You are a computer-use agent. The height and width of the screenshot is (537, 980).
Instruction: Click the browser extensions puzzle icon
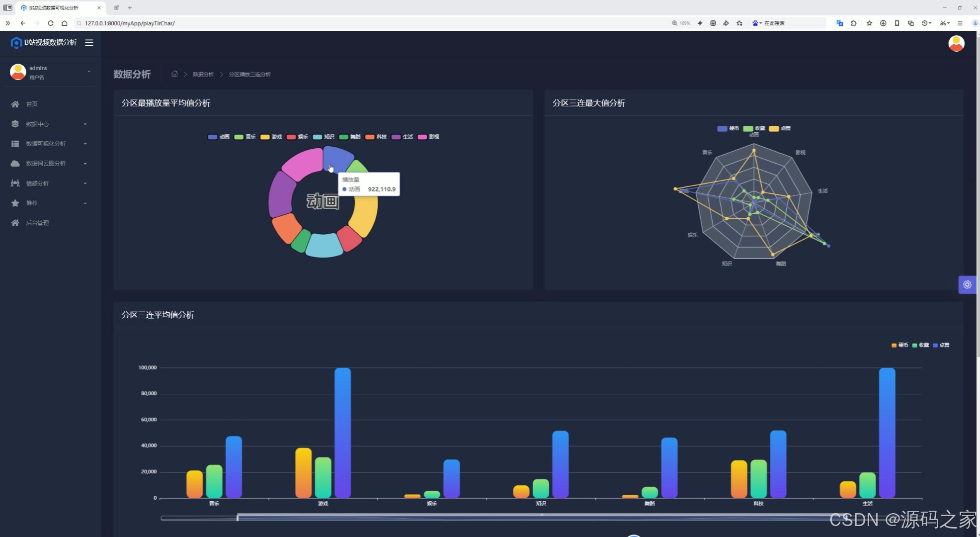pyautogui.click(x=853, y=23)
